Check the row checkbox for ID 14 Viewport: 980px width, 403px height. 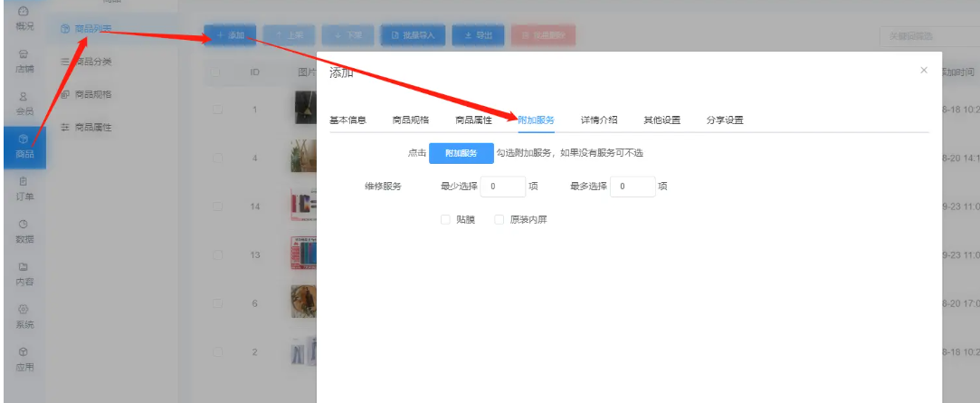tap(217, 206)
